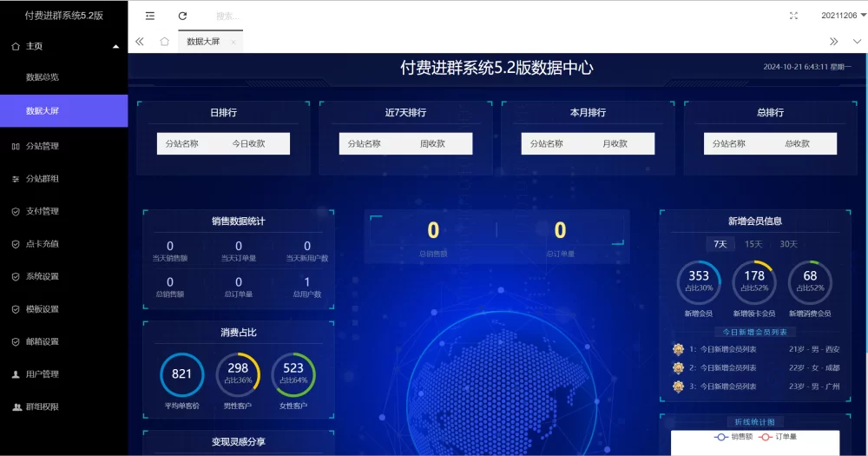Close the 数据大屏 tab

click(233, 42)
